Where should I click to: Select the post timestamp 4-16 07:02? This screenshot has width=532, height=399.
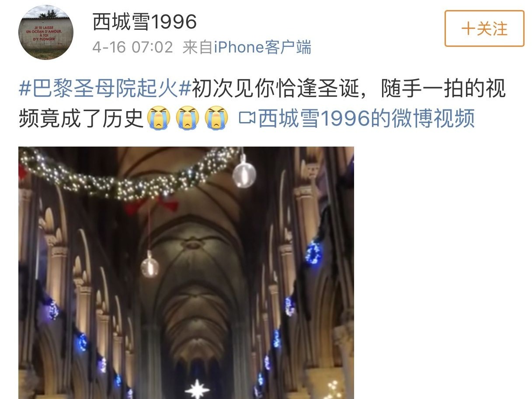click(x=132, y=47)
